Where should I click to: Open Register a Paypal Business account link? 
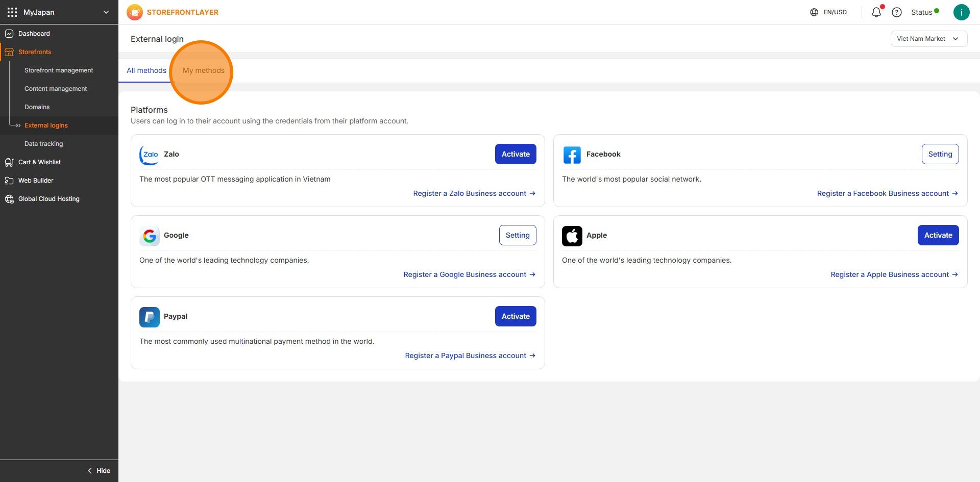470,356
